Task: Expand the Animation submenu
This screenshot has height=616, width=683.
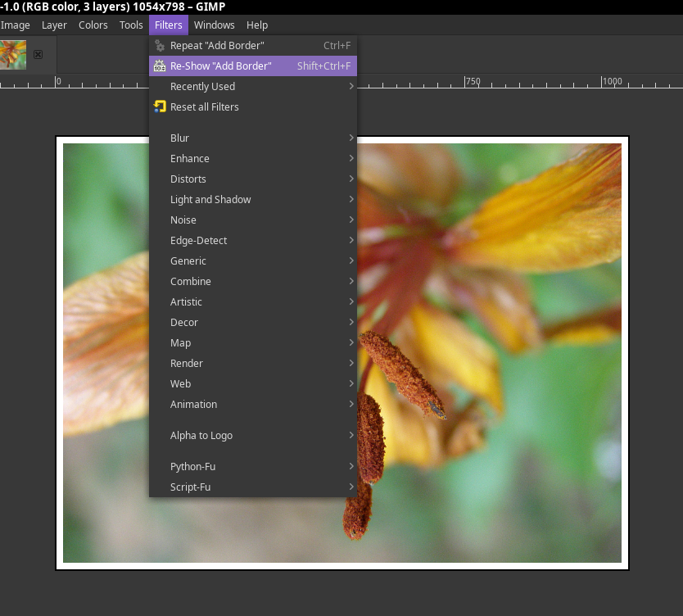Action: (x=253, y=404)
